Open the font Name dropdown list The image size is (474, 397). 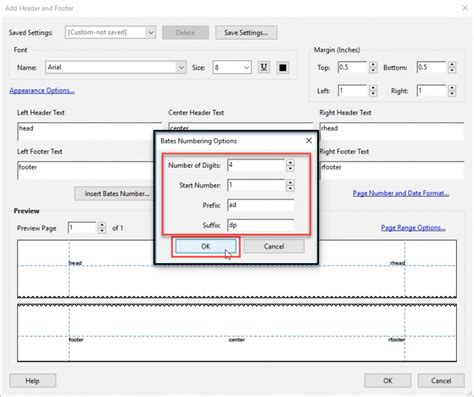[x=181, y=68]
